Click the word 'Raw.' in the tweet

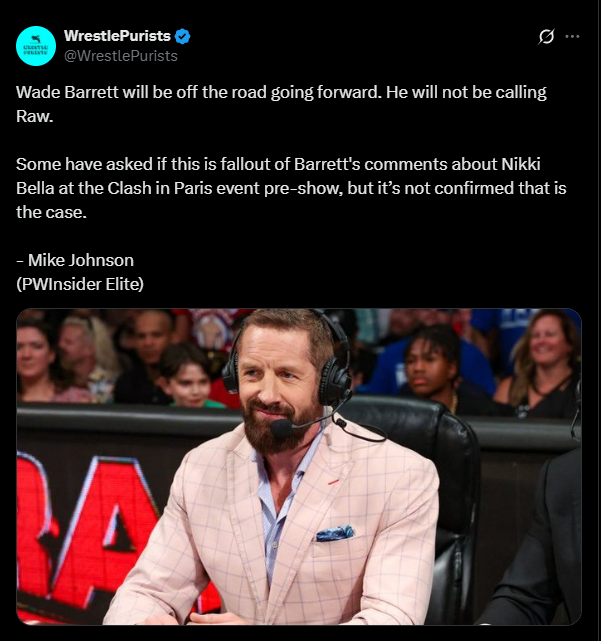35,116
